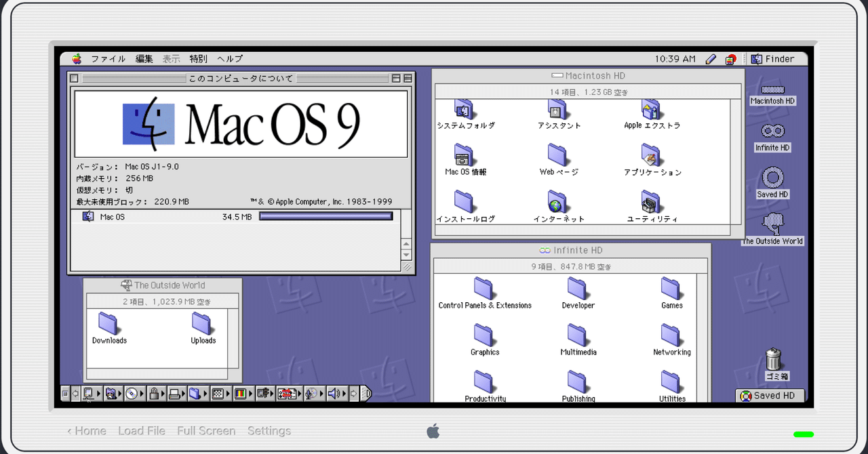
Task: Click the CD player icon in the Control Strip
Action: coord(132,393)
